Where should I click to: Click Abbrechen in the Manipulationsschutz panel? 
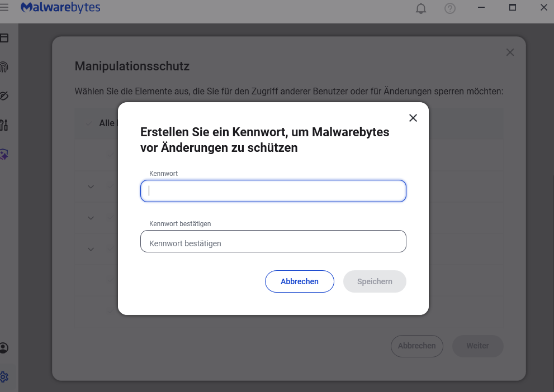(x=417, y=346)
